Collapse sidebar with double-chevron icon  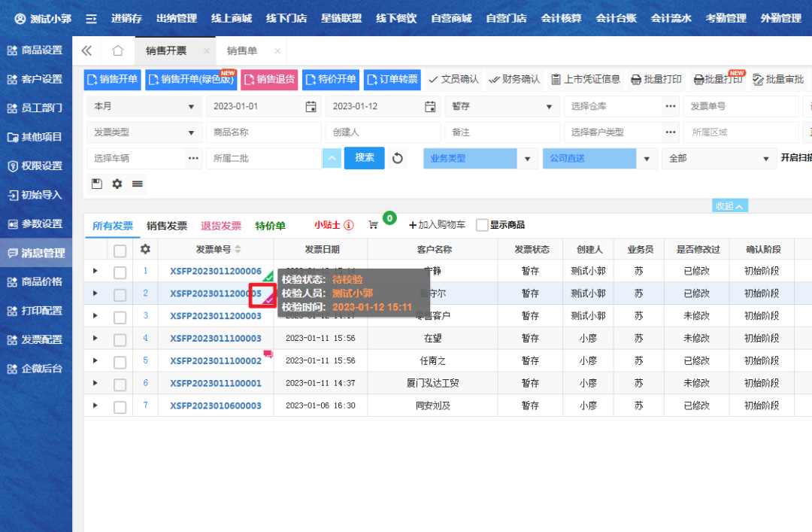(x=86, y=51)
